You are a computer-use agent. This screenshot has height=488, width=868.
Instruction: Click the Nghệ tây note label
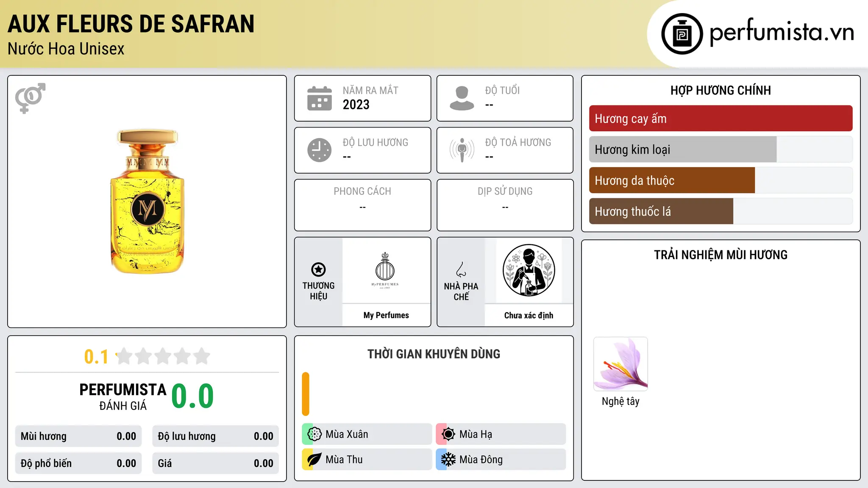620,401
